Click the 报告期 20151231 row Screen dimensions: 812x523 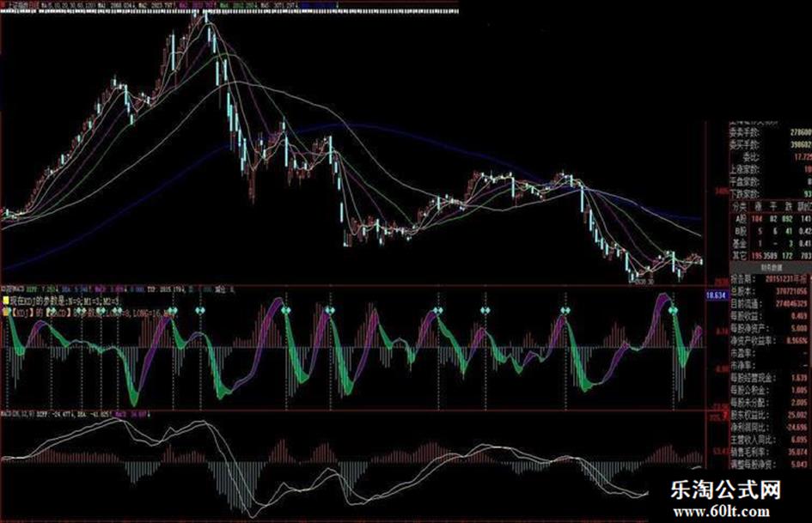coord(771,279)
